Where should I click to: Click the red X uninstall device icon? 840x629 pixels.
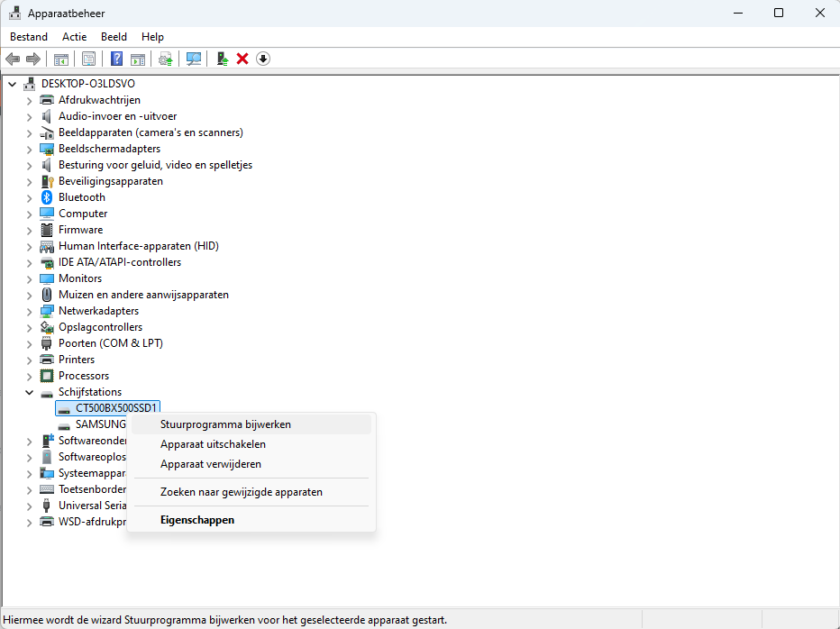click(242, 59)
